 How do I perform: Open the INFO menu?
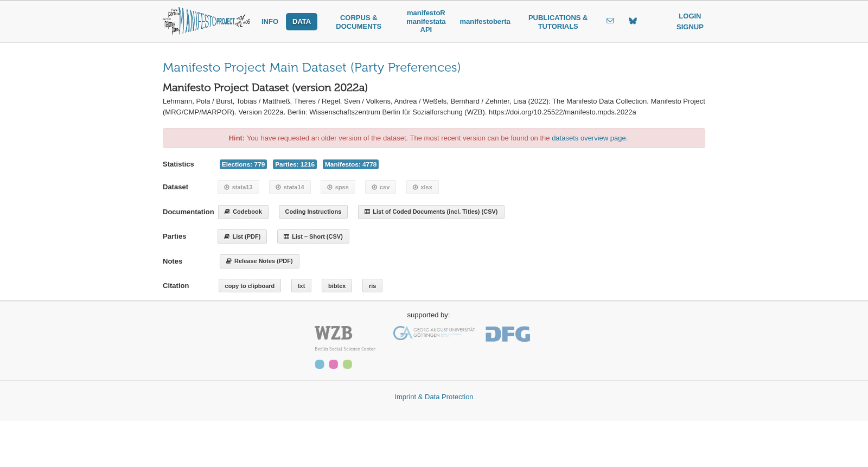pos(270,22)
